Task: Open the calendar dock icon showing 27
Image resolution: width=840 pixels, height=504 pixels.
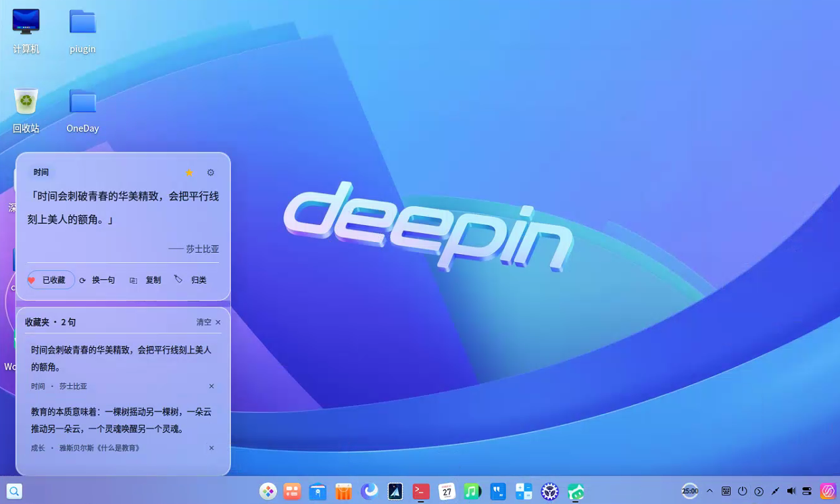Action: pos(447,491)
